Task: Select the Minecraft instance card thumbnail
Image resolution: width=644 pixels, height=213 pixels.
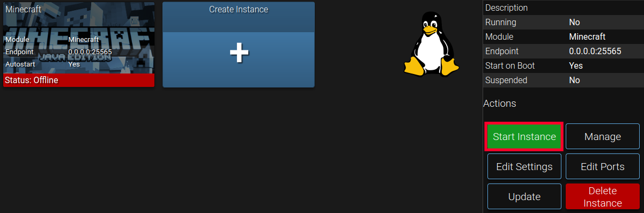Action: (79, 45)
